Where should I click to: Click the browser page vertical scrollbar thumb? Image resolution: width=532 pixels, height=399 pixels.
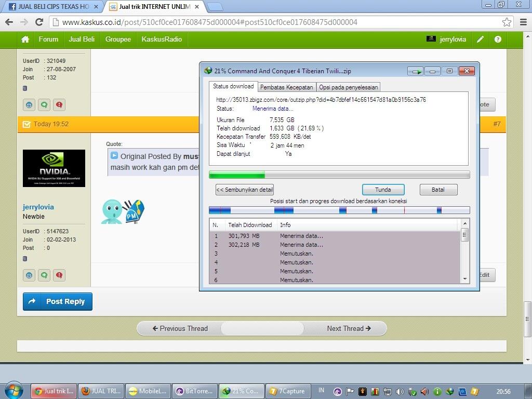(527, 319)
